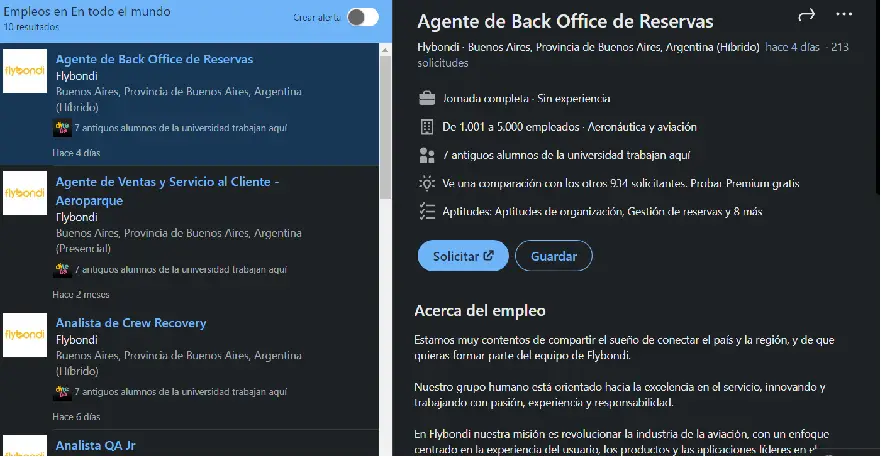Click the building icon beside employee count
The image size is (881, 457).
427,127
